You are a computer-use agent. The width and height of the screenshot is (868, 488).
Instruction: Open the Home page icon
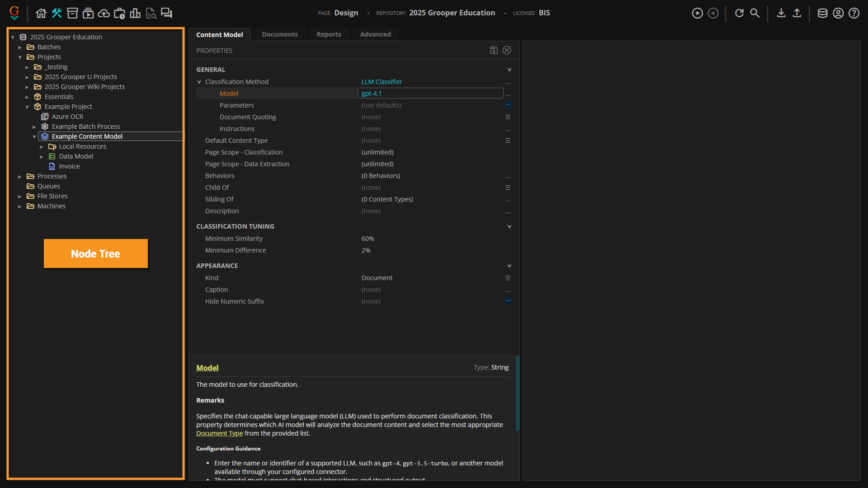(41, 13)
